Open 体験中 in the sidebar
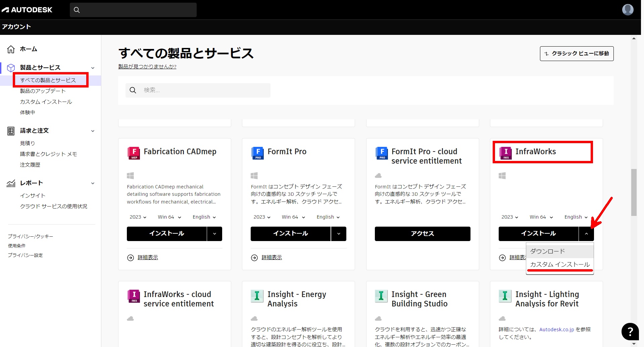This screenshot has height=347, width=644. [x=28, y=113]
